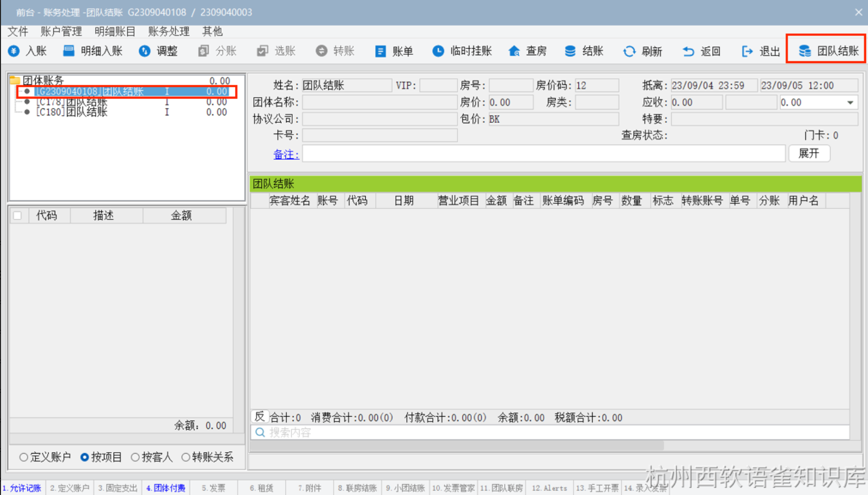
Task: Switch to the 5.发票 tab
Action: (x=213, y=488)
